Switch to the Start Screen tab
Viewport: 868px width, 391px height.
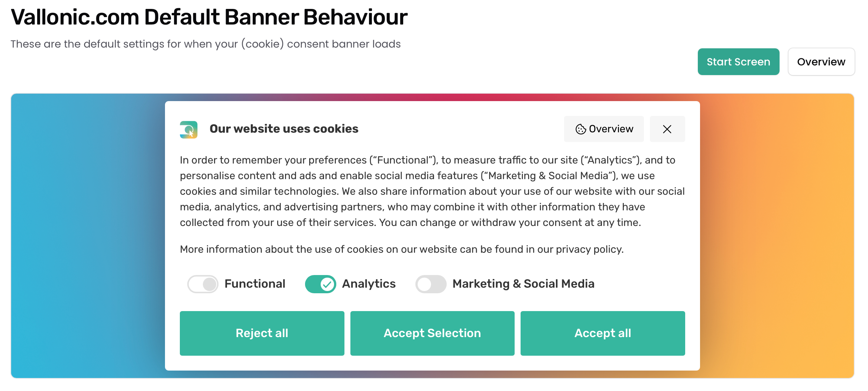738,62
